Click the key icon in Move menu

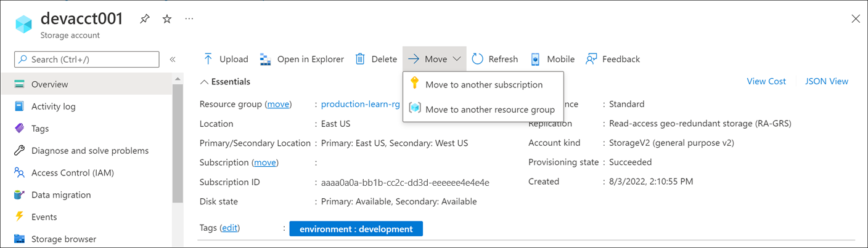tap(415, 84)
